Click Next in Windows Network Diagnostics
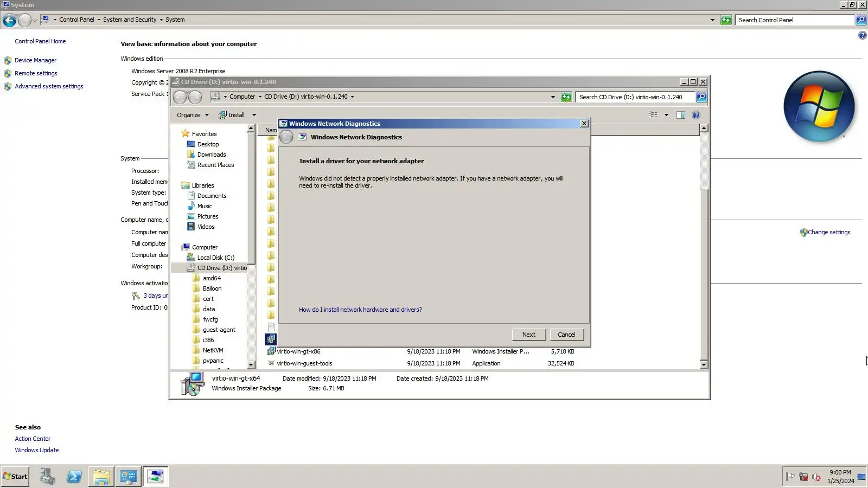This screenshot has height=488, width=868. [529, 335]
